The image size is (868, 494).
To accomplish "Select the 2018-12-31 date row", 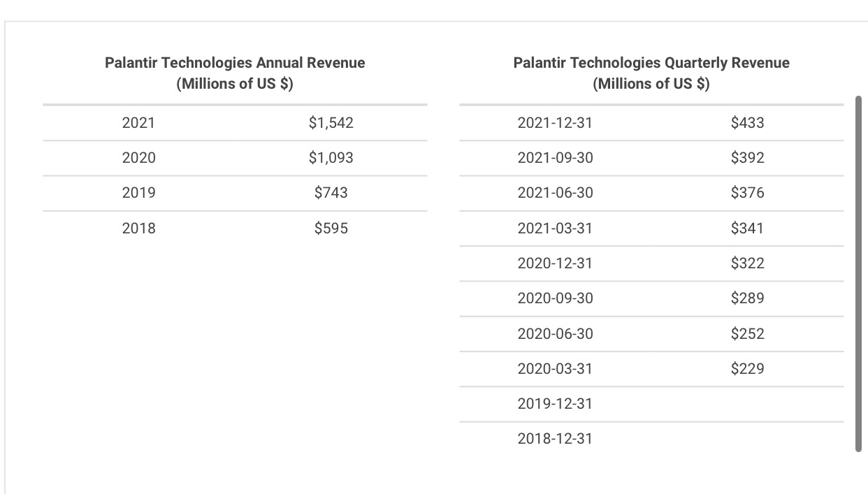I will click(x=555, y=439).
